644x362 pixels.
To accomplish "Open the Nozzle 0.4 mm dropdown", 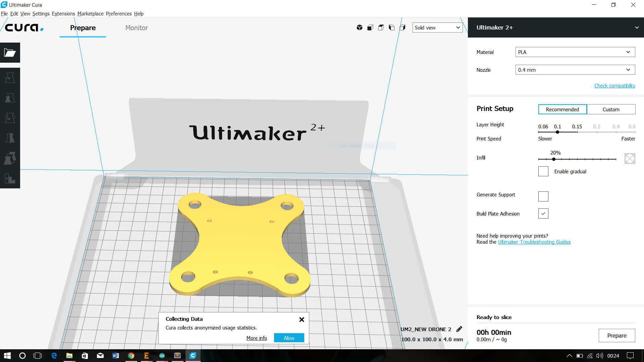I will click(x=575, y=70).
